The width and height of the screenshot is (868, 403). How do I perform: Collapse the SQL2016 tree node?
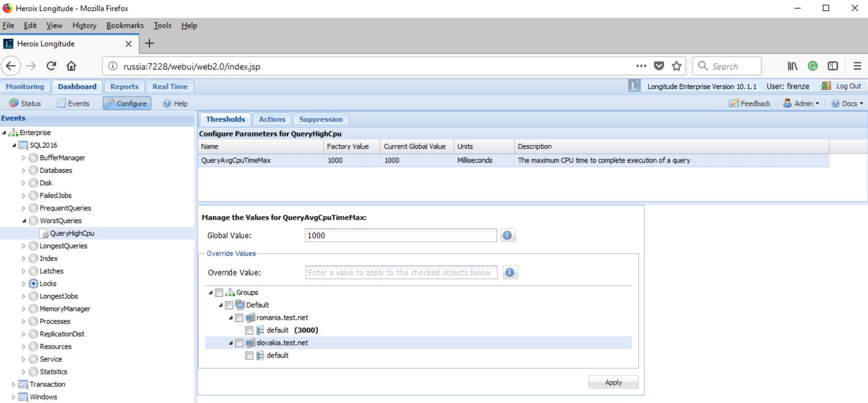click(14, 145)
